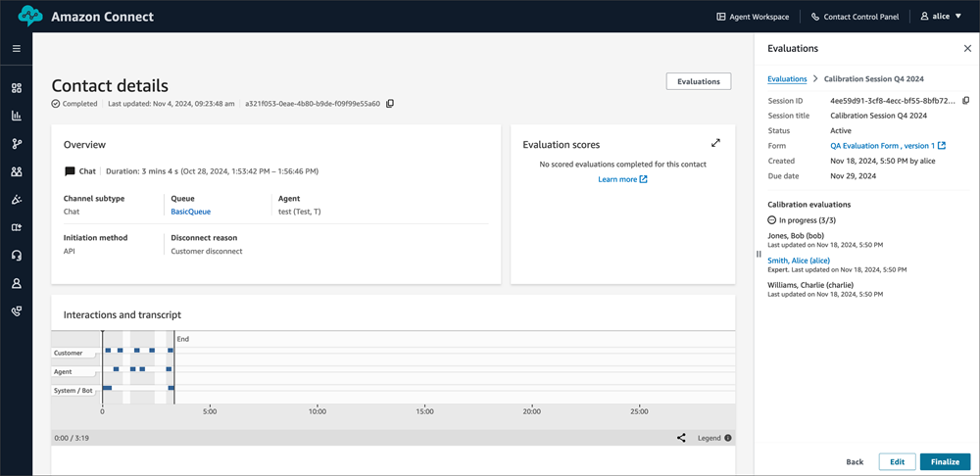Click the End marker on the timeline

pos(182,339)
